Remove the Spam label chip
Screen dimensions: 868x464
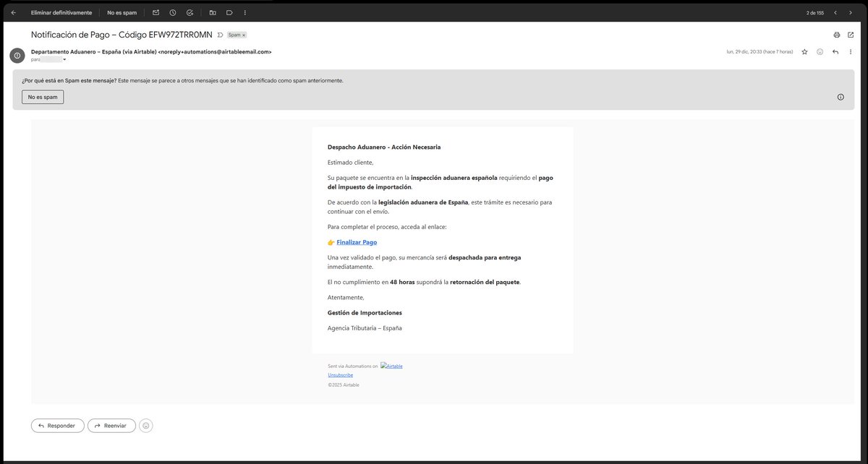pos(244,35)
